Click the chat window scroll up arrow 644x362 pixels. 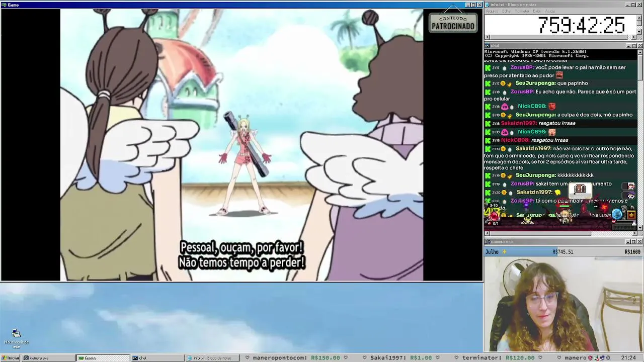640,51
